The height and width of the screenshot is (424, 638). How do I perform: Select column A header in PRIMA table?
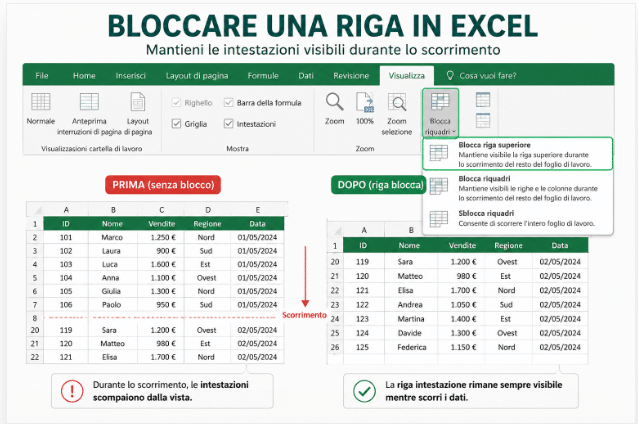pos(66,210)
